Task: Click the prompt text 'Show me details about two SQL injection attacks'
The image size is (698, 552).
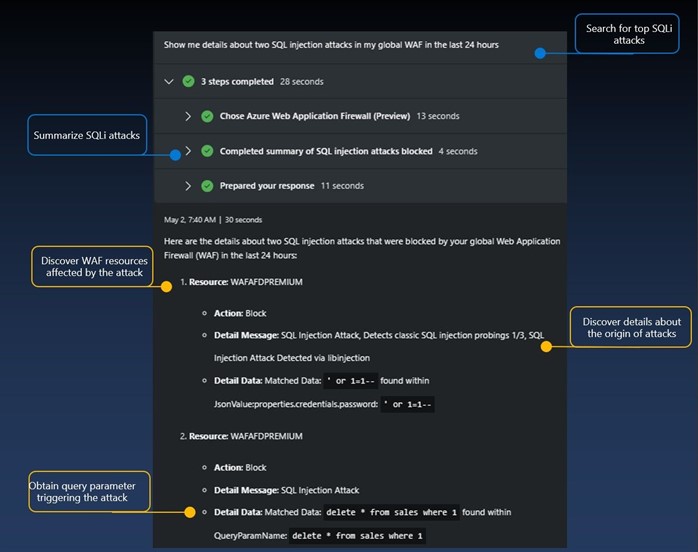Action: pos(331,45)
